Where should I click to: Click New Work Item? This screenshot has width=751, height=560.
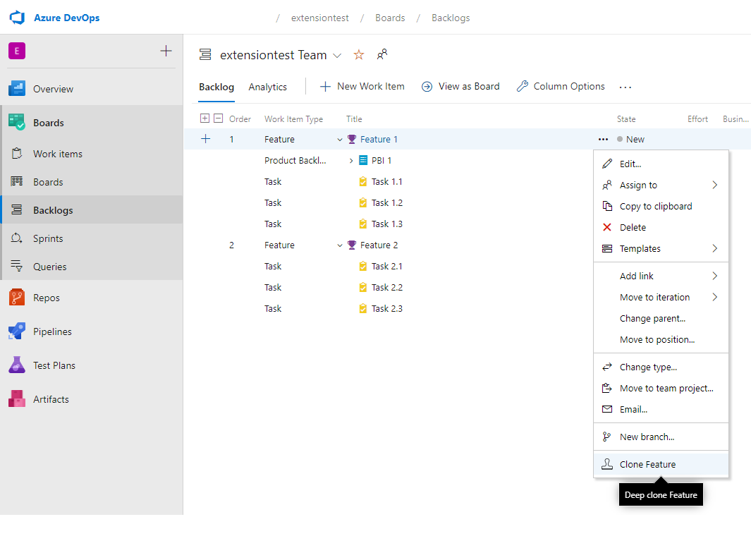point(362,86)
